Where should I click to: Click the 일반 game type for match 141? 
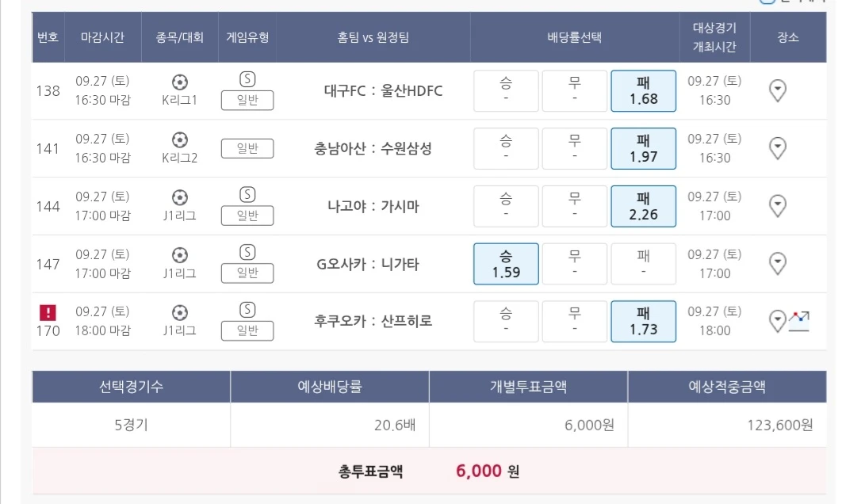(x=247, y=148)
